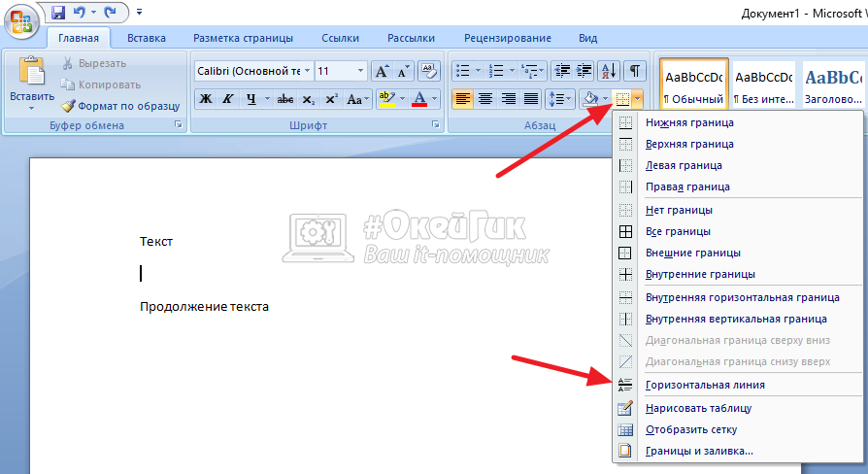Open Границы и заливка... dialog

pos(699,451)
